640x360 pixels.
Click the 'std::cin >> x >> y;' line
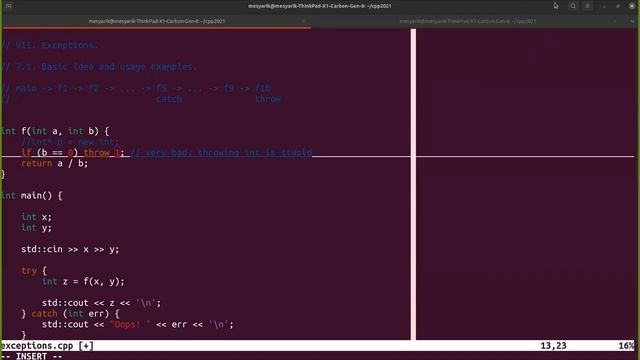[70, 249]
